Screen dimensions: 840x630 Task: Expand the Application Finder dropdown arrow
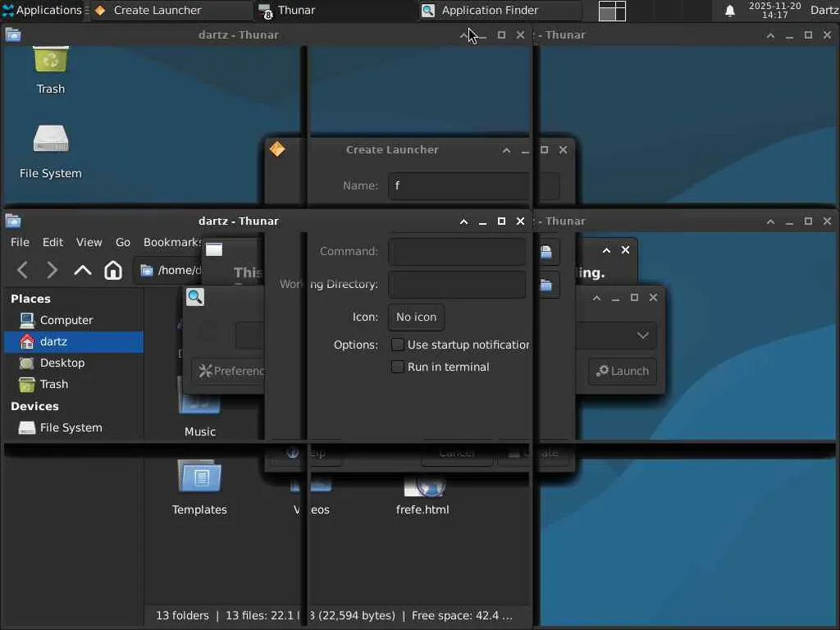coord(643,336)
